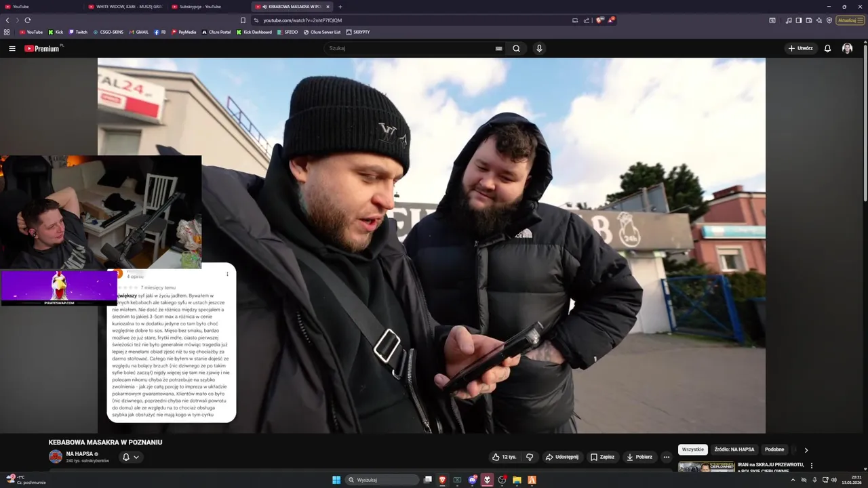Open the PayMedia bookmark

pos(184,32)
